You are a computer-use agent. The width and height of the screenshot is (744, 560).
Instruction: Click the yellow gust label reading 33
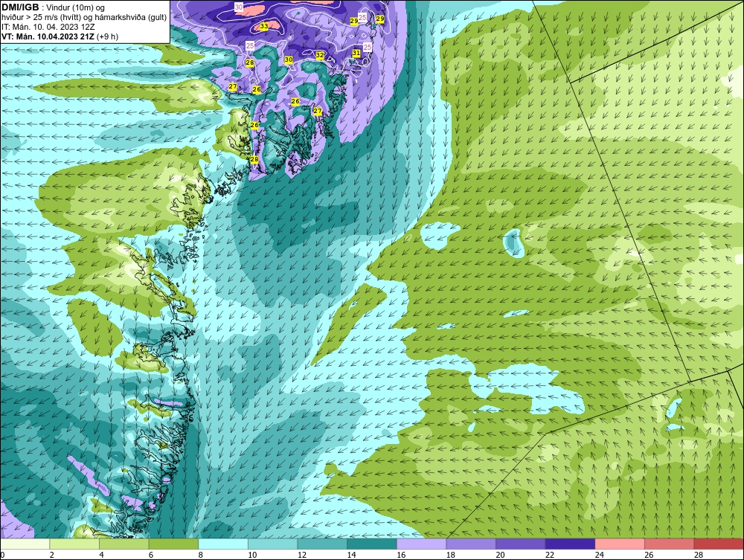pos(264,26)
